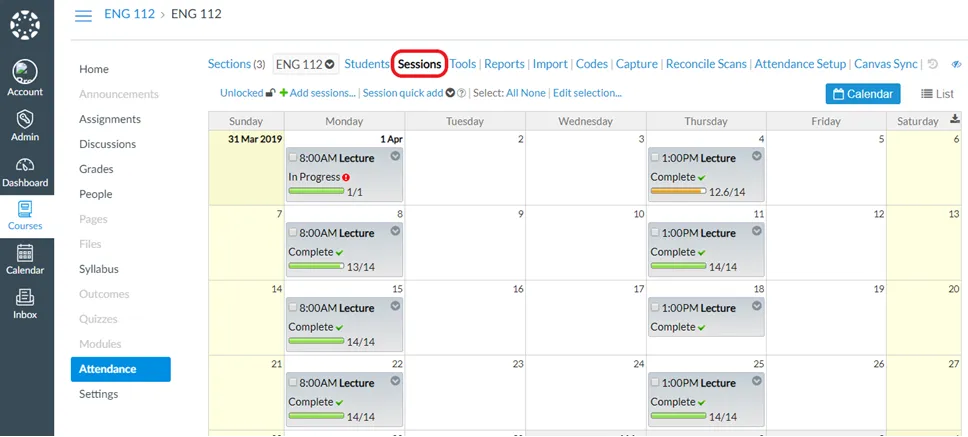This screenshot has width=968, height=437.
Task: Open the Canvas logo home icon
Action: click(25, 25)
